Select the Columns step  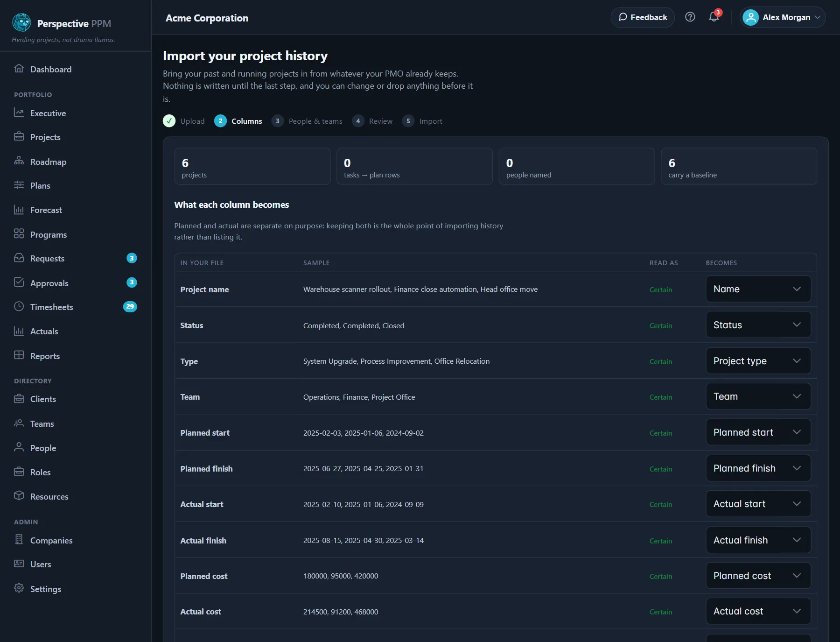[x=238, y=121]
